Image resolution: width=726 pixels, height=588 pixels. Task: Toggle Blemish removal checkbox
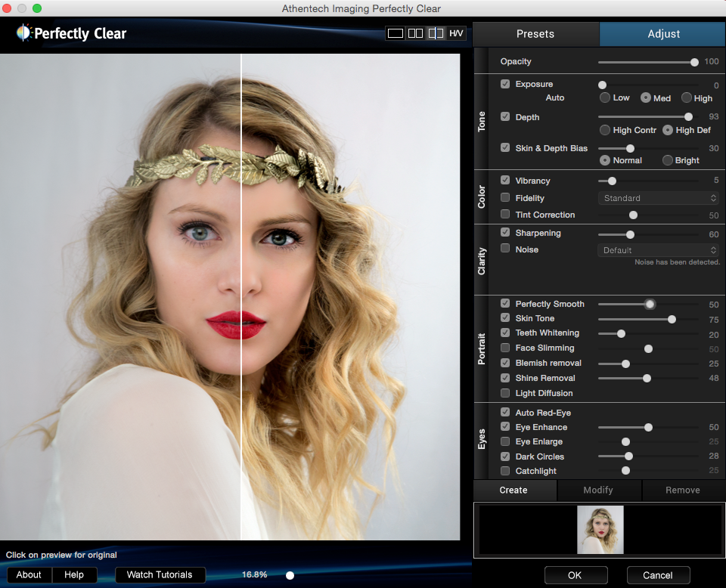click(x=505, y=363)
